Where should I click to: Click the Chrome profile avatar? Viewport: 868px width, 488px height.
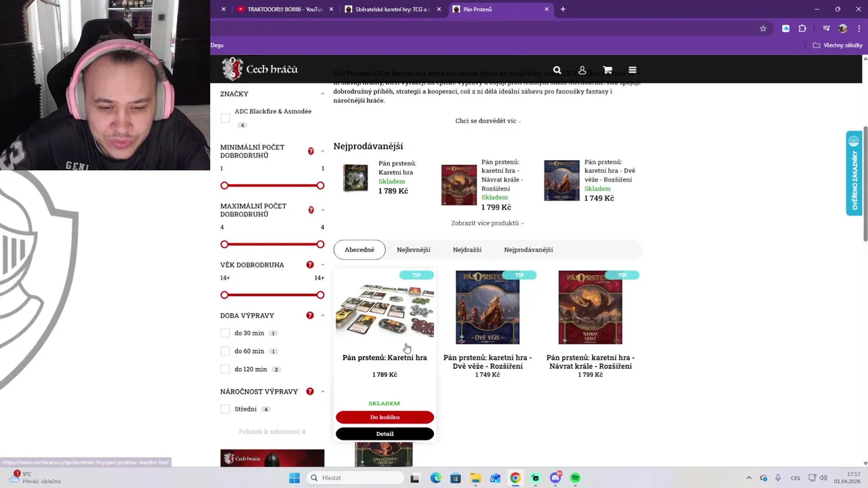click(x=843, y=28)
